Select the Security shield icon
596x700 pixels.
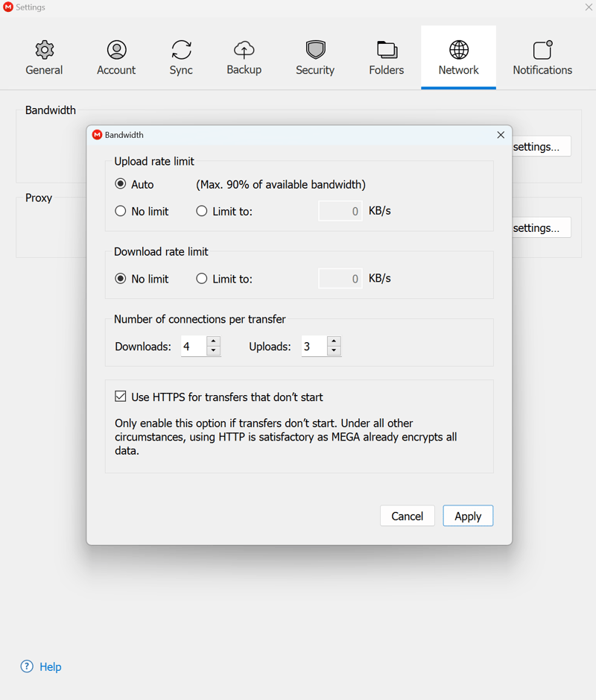[315, 50]
